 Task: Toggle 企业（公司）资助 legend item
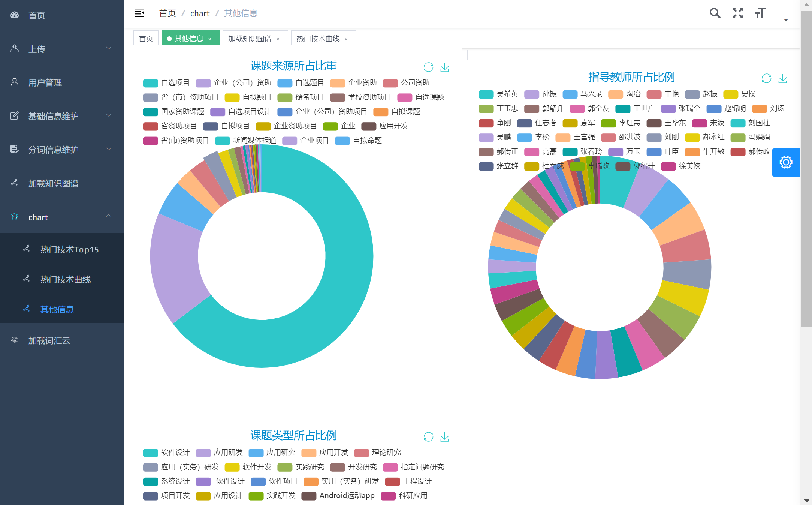click(233, 83)
